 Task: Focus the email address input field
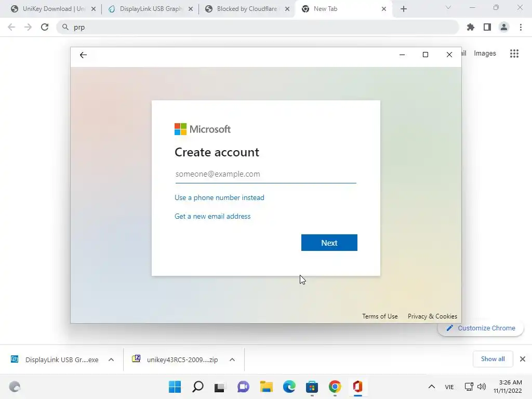(x=265, y=174)
